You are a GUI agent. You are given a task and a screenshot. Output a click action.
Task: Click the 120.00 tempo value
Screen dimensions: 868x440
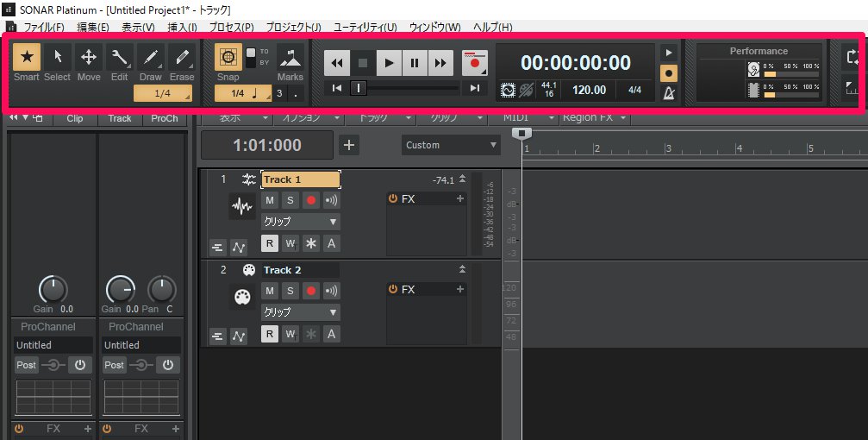click(x=589, y=90)
